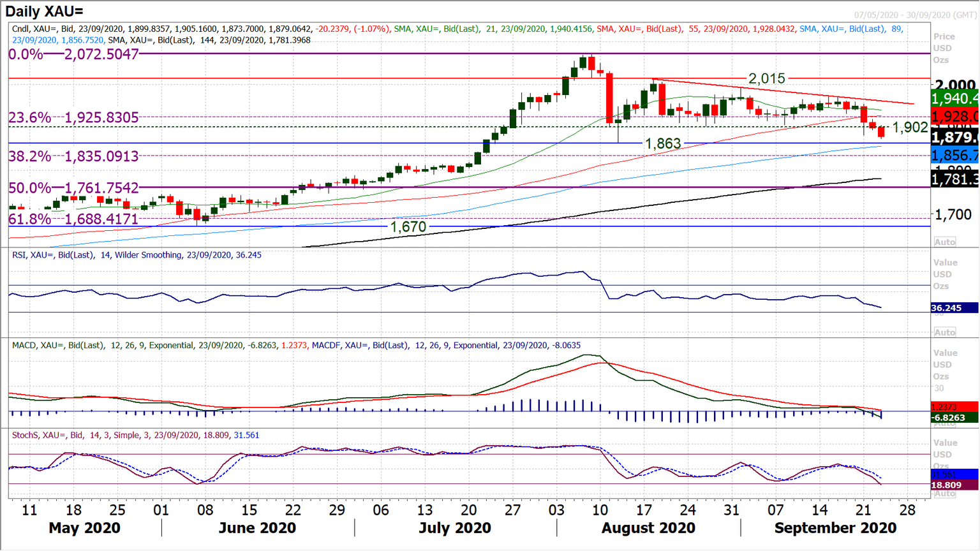Click the Auto button in the price panel
Viewport: 980px width, 551px height.
point(945,242)
